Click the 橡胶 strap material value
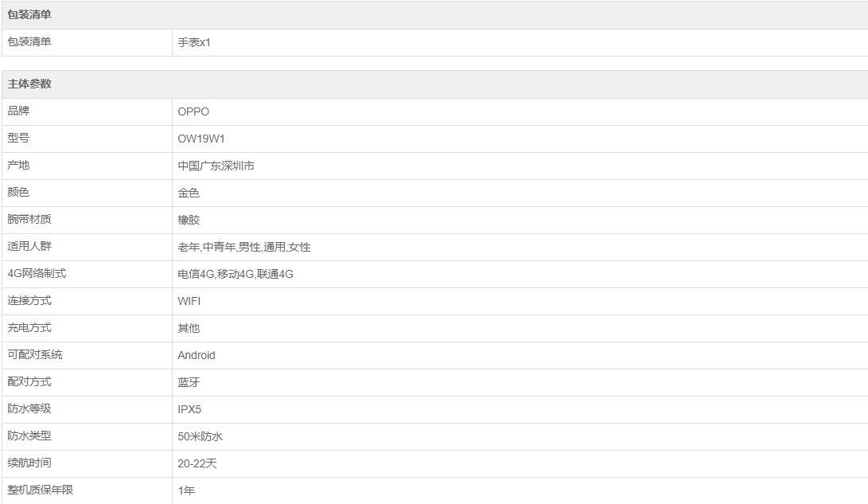Screen dimensions: 868x504 189,220
